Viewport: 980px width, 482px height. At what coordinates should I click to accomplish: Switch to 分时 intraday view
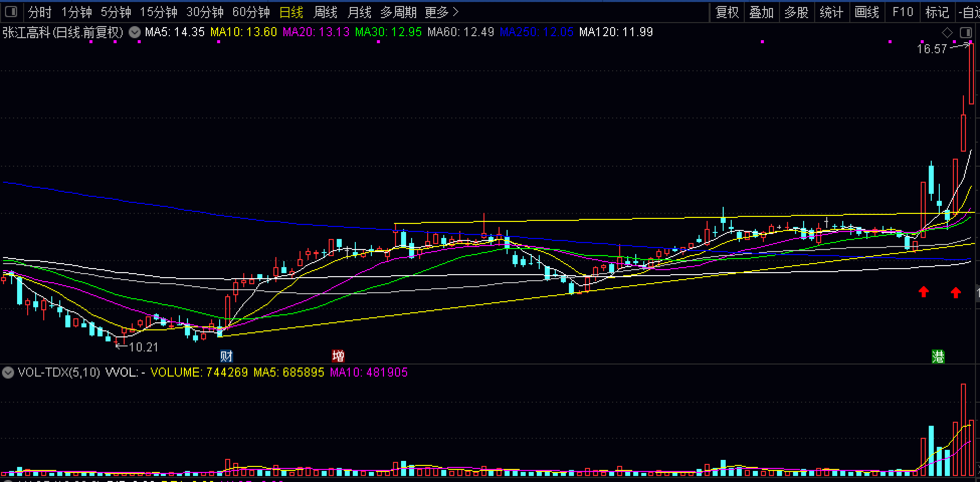40,12
